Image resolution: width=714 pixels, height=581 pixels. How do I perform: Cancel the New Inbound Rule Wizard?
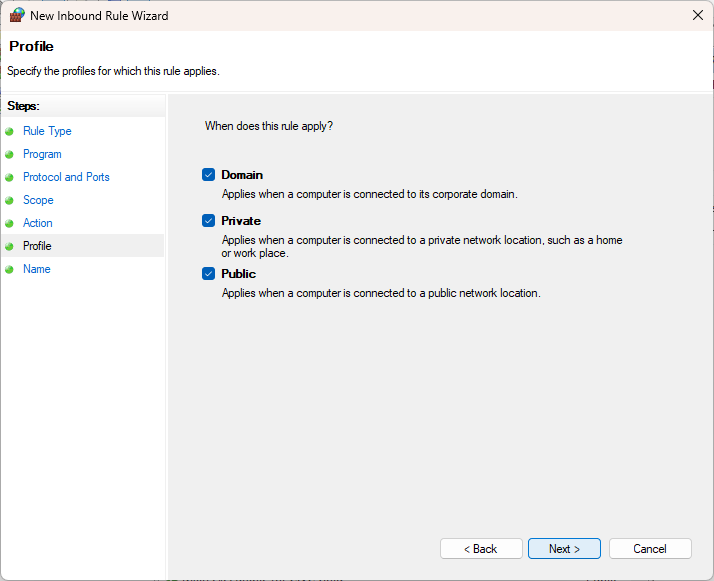point(650,549)
